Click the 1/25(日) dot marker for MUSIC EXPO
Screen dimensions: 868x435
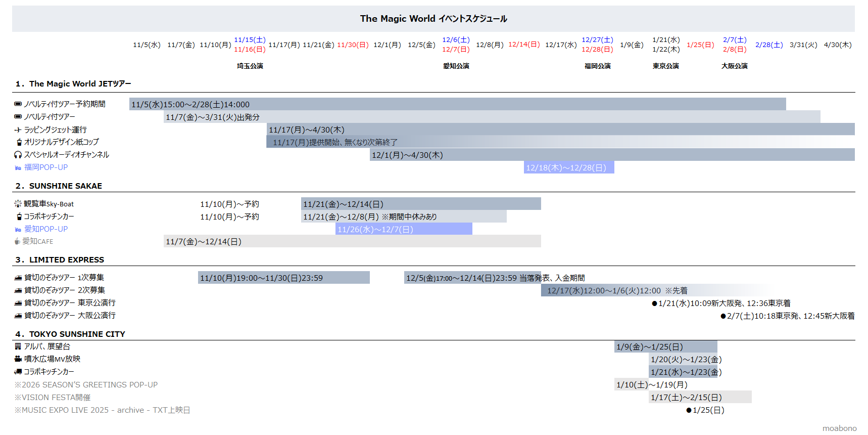[x=689, y=410]
